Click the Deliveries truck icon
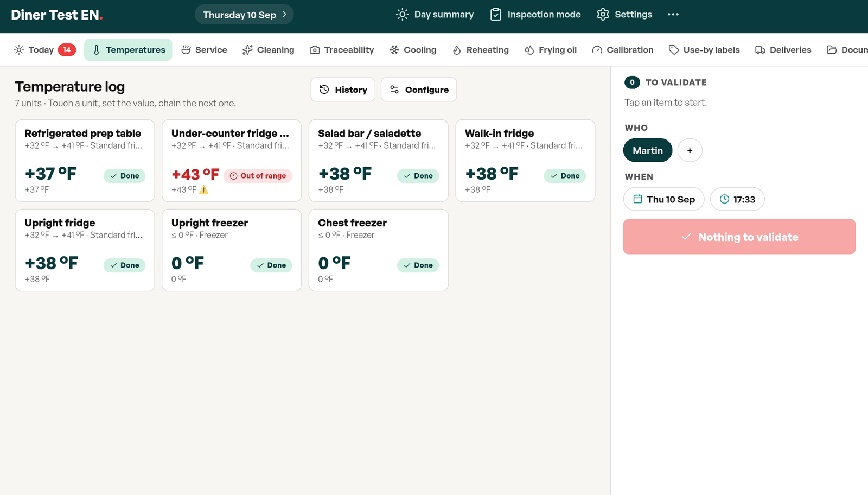 (761, 50)
